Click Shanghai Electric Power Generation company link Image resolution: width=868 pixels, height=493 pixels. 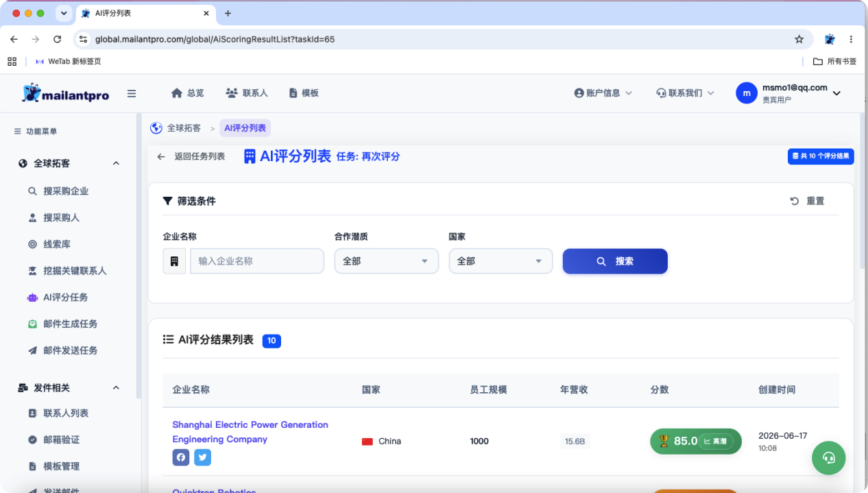(250, 432)
